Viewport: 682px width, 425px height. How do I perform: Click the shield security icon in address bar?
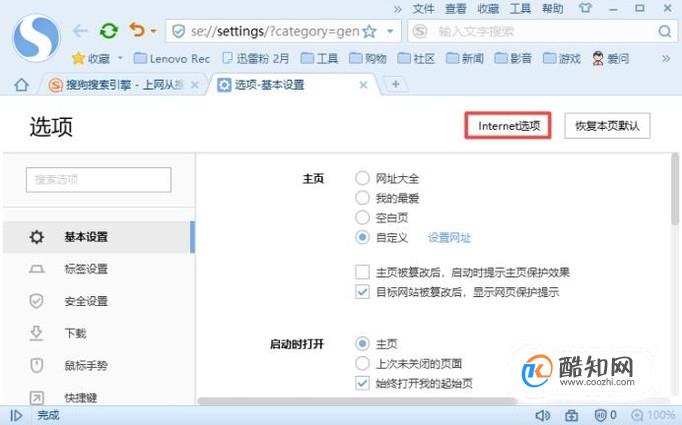point(178,31)
